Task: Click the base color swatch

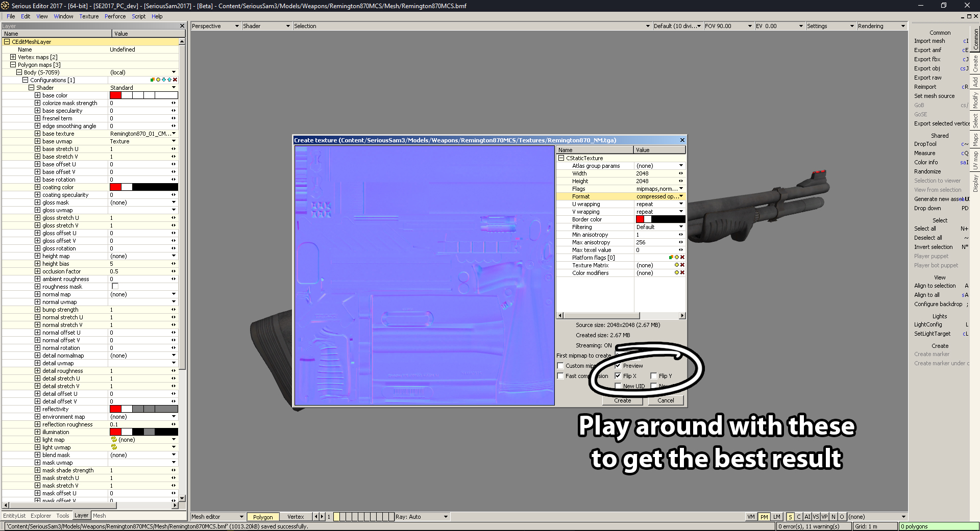Action: (144, 95)
